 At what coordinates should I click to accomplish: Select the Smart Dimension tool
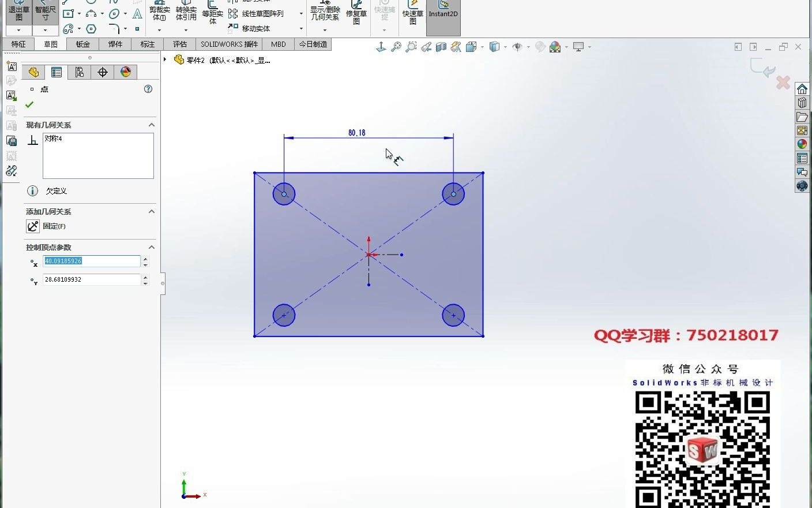point(45,13)
